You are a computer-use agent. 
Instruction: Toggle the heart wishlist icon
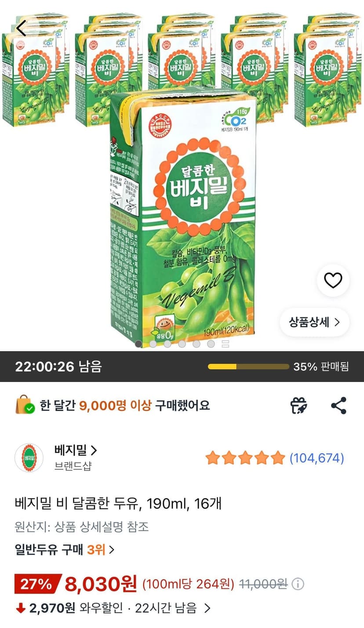pos(333,280)
